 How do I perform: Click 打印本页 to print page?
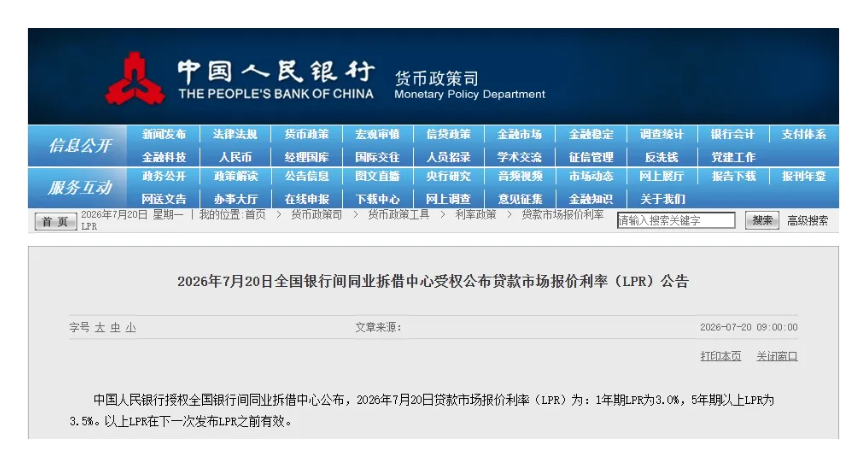[720, 356]
